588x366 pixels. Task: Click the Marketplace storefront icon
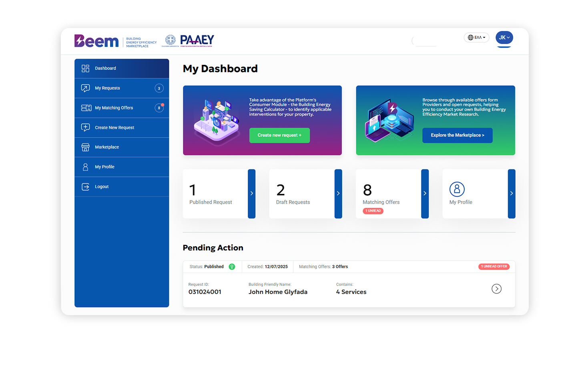coord(85,147)
